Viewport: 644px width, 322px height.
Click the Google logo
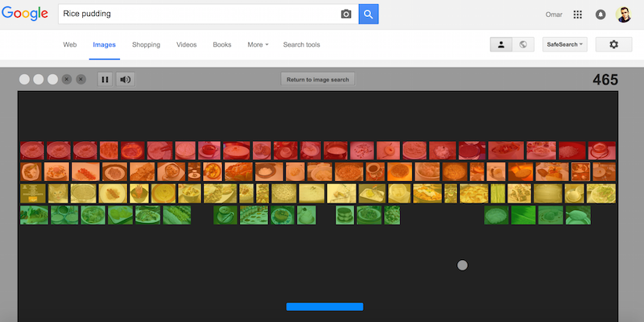(25, 14)
